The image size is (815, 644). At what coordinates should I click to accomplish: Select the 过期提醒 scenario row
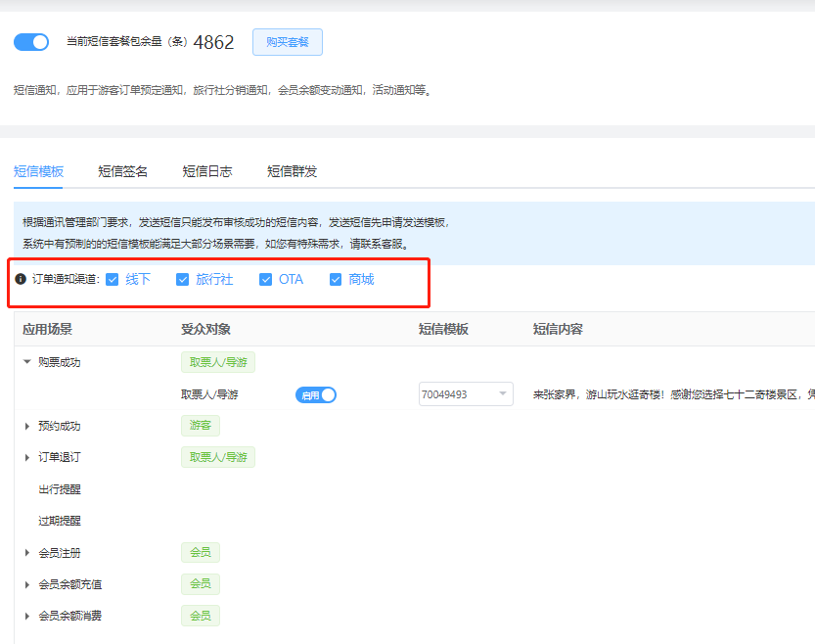pyautogui.click(x=60, y=521)
